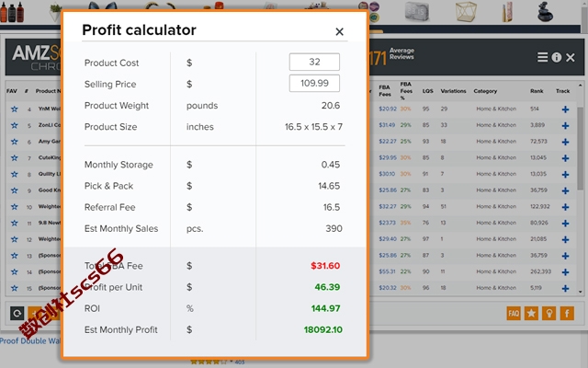Favorite row 12 product star
The width and height of the screenshot is (588, 368).
tap(15, 239)
